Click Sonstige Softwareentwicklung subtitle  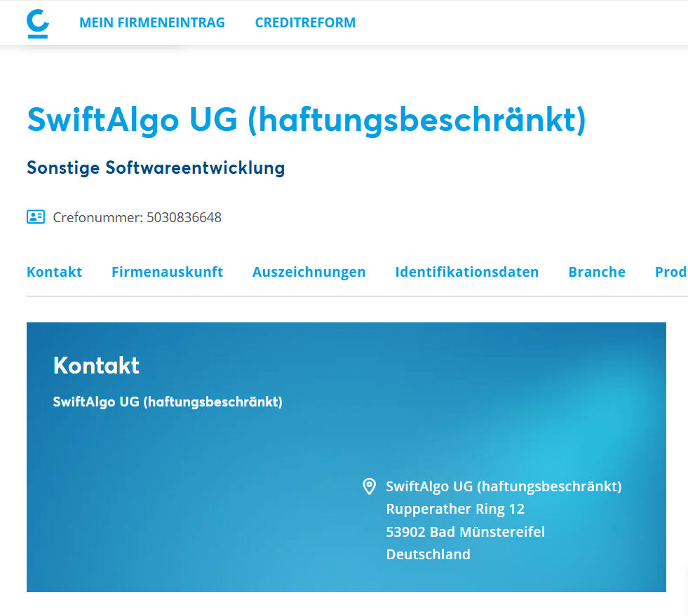156,168
